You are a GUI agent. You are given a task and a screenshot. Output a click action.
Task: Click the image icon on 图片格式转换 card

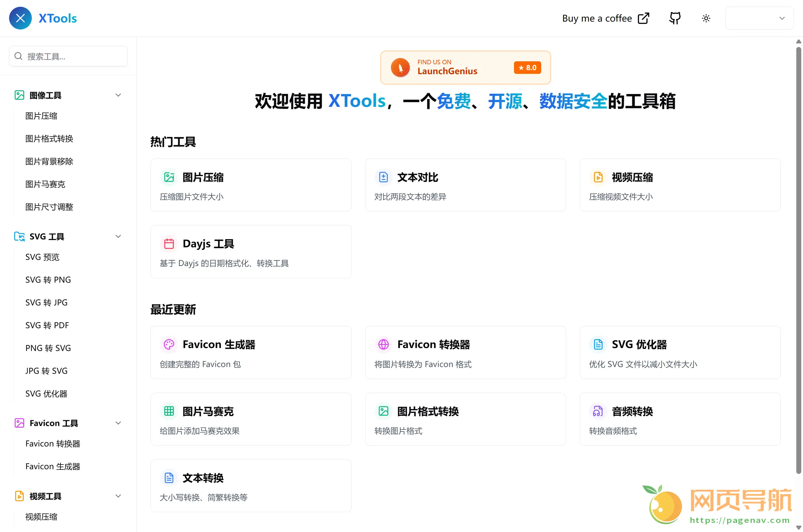[383, 411]
